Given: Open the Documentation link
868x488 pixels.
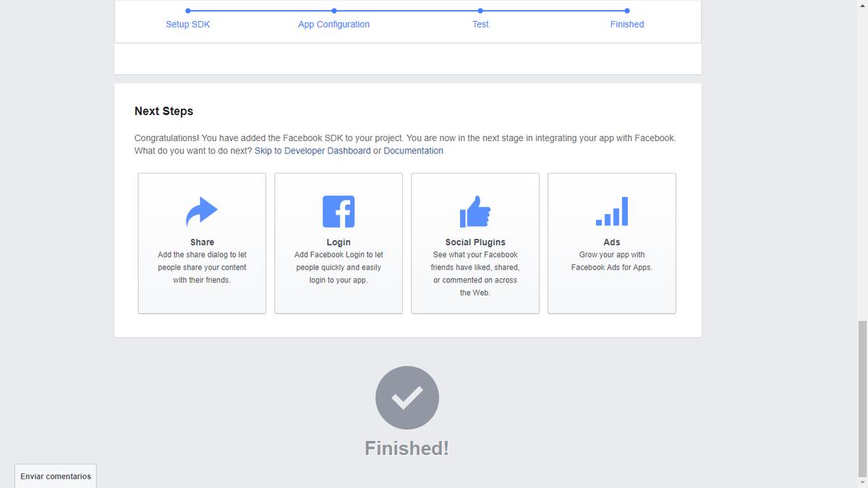Looking at the screenshot, I should (x=414, y=150).
